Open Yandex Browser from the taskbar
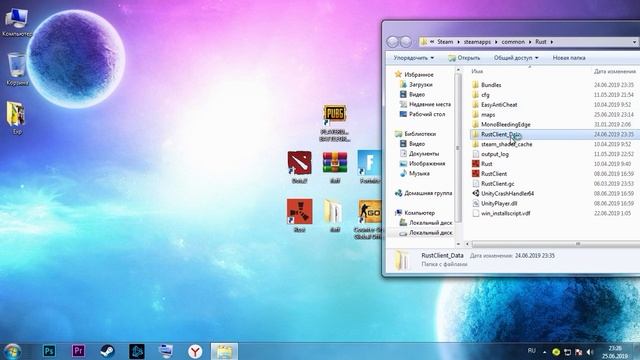Screen dimensions: 640x360 (x=195, y=351)
